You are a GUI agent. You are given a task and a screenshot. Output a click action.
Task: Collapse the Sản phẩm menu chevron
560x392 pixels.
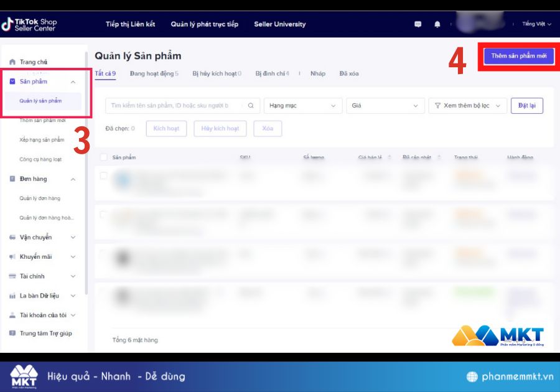click(73, 82)
